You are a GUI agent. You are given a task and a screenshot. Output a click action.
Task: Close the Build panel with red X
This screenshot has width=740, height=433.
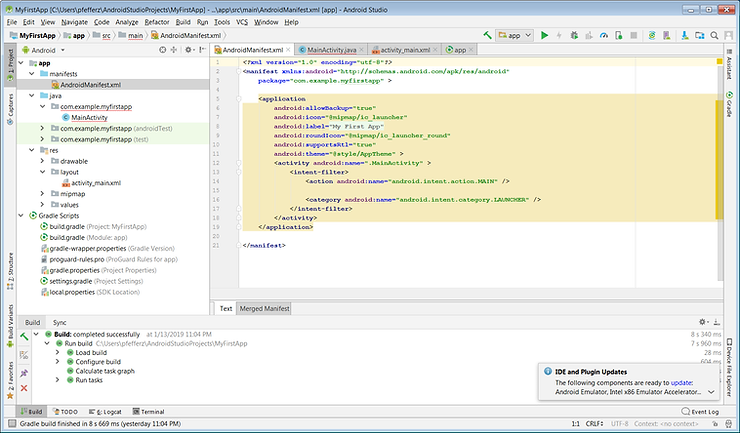[24, 388]
